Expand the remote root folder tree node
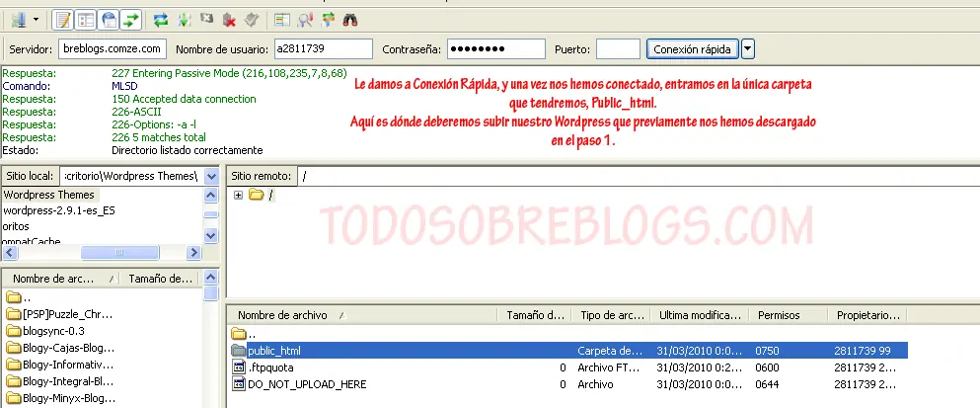Image resolution: width=980 pixels, height=408 pixels. (238, 196)
